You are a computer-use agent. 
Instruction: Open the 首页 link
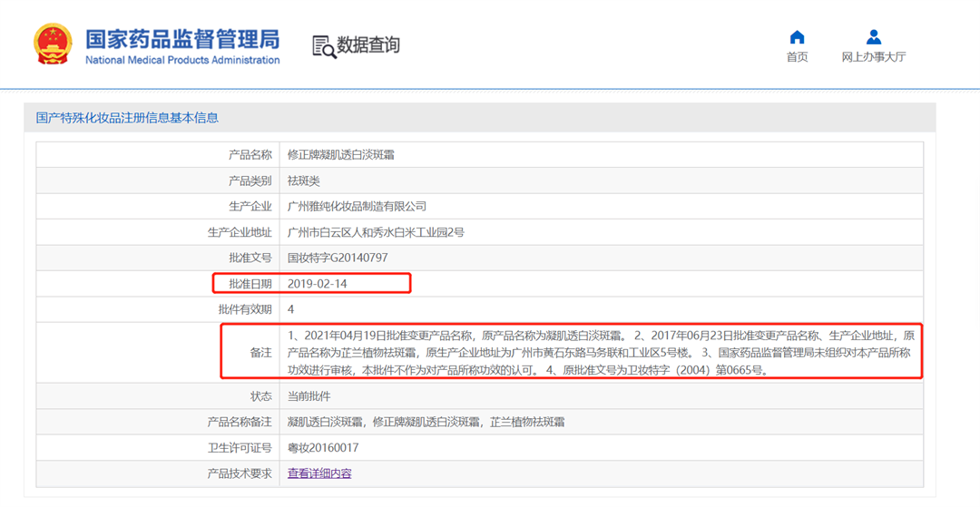point(797,57)
